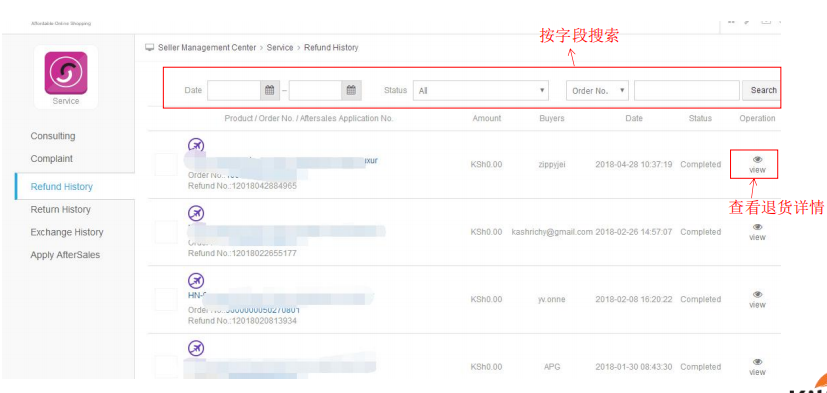Screen dimensions: 827x393
Task: View refund details for buyer APG
Action: pyautogui.click(x=757, y=367)
